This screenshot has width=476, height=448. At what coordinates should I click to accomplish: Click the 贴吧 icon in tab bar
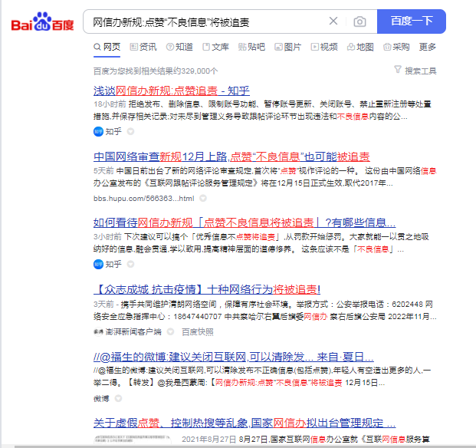(242, 47)
